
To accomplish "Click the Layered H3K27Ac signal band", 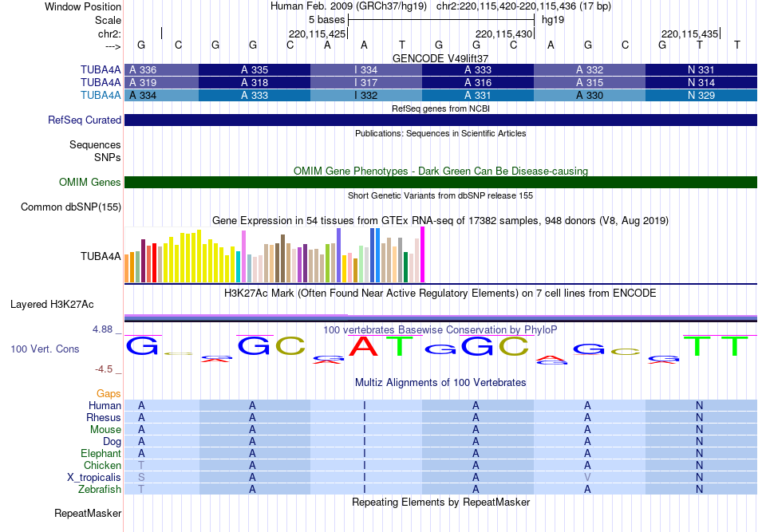I will pos(440,318).
